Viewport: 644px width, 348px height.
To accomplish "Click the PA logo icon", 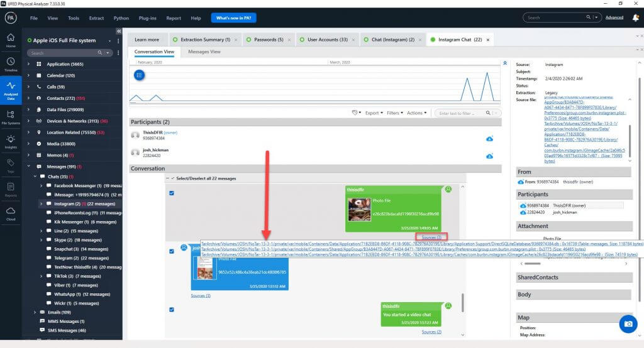I will coord(11,18).
